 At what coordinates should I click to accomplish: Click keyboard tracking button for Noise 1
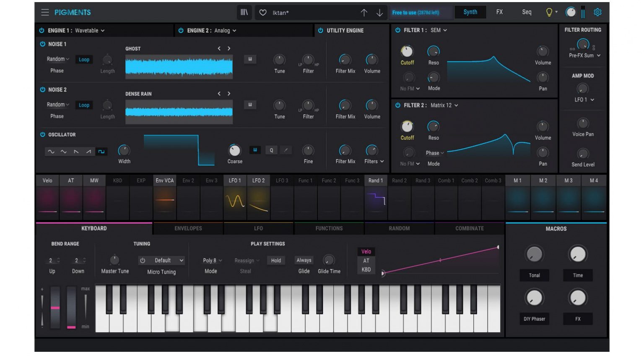250,59
